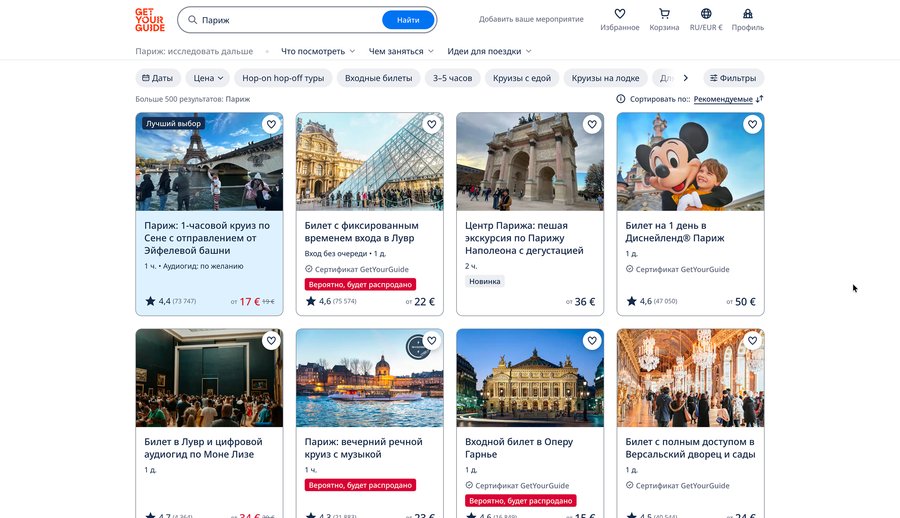Click the sort info icon
Viewport: 900px width, 518px height.
[x=620, y=99]
